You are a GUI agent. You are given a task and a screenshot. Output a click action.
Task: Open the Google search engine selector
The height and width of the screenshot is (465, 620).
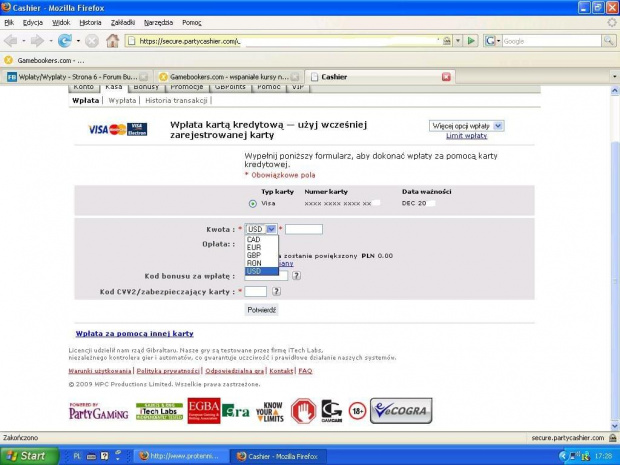[x=493, y=41]
